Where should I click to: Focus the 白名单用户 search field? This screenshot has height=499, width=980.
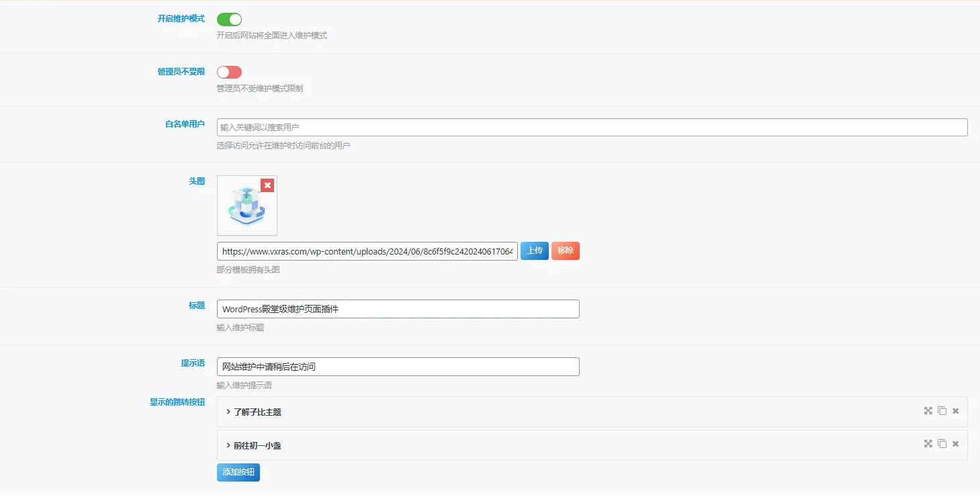pyautogui.click(x=592, y=128)
